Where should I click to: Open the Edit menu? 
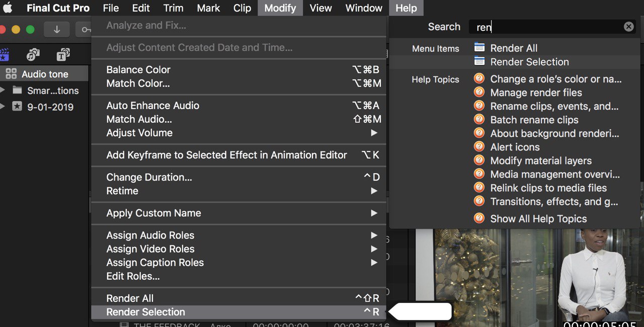[141, 8]
